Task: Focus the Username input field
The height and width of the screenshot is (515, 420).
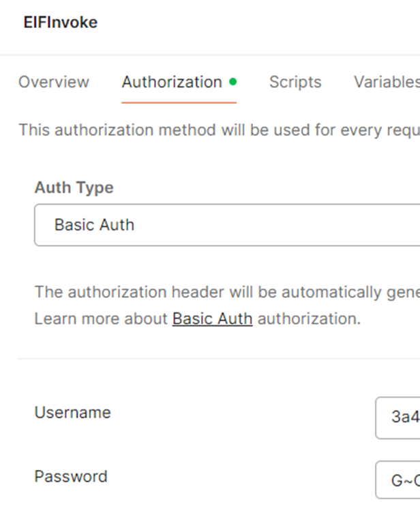Action: coord(397,417)
